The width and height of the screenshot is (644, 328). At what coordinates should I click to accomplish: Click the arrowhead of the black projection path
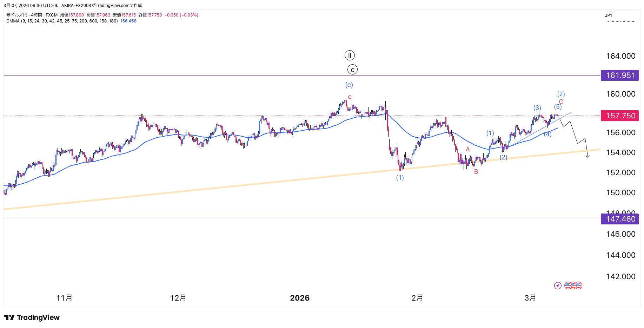588,157
